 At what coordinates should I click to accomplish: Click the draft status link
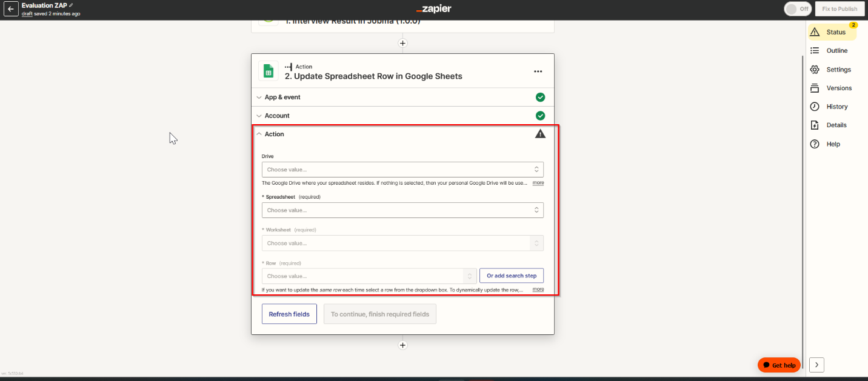pos(27,13)
